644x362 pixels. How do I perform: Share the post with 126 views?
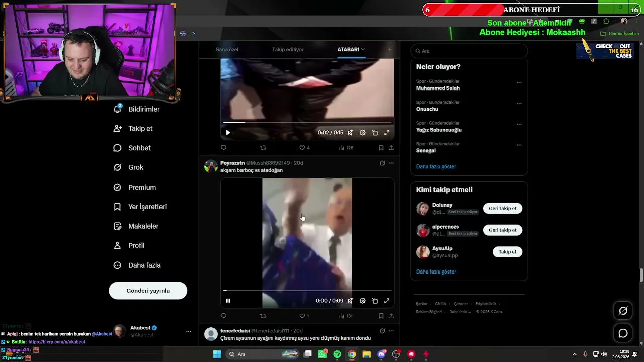[x=391, y=148]
